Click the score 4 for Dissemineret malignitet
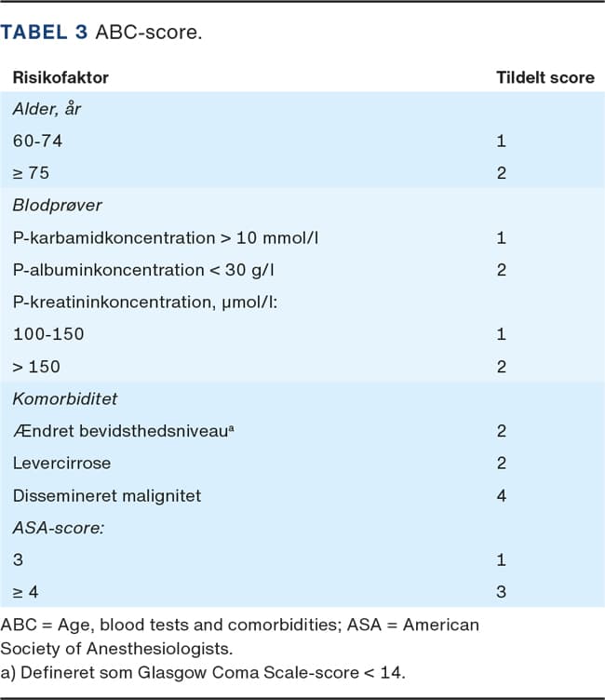This screenshot has height=700, width=605. pyautogui.click(x=501, y=495)
